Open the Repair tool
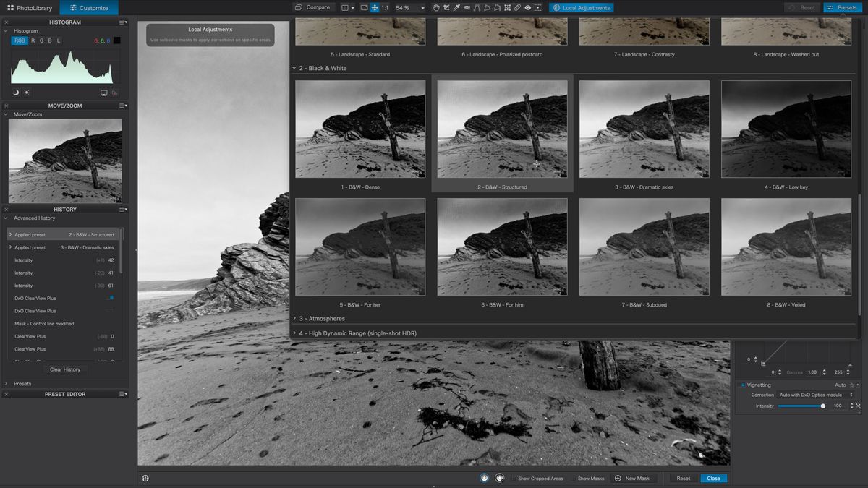Viewport: 868px width, 488px height. coord(517,7)
